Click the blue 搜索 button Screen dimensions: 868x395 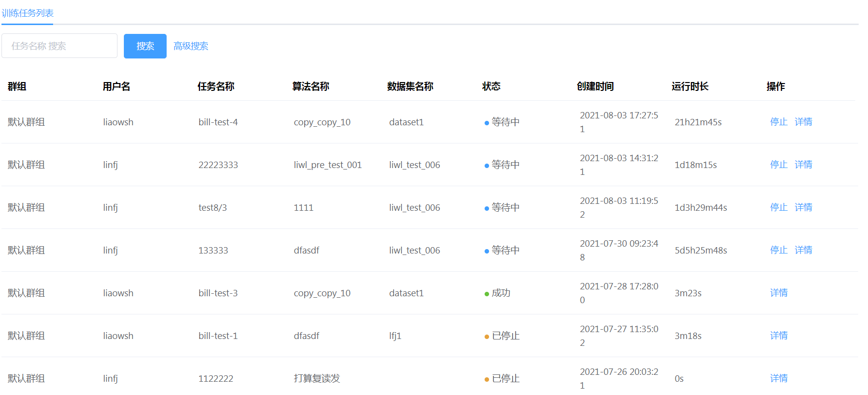(145, 46)
